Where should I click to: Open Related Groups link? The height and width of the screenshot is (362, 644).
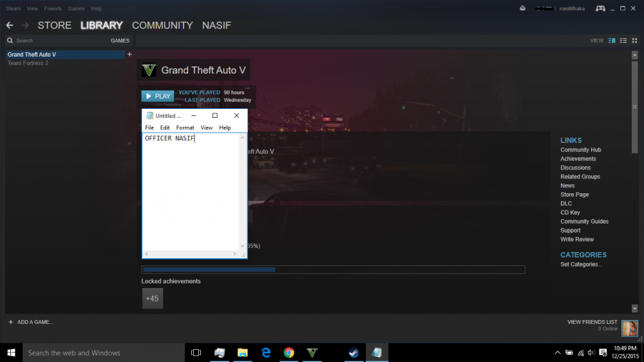click(x=580, y=176)
